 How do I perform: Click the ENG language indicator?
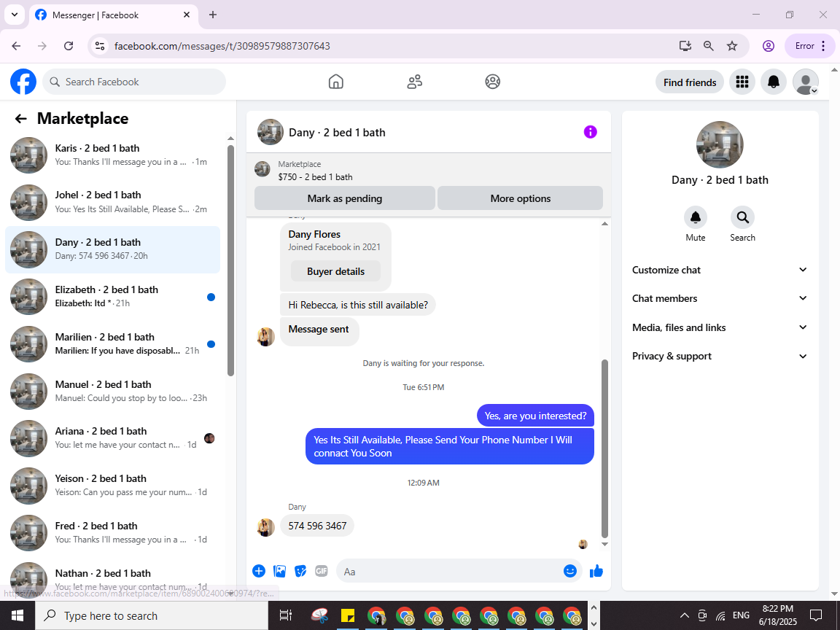tap(741, 615)
